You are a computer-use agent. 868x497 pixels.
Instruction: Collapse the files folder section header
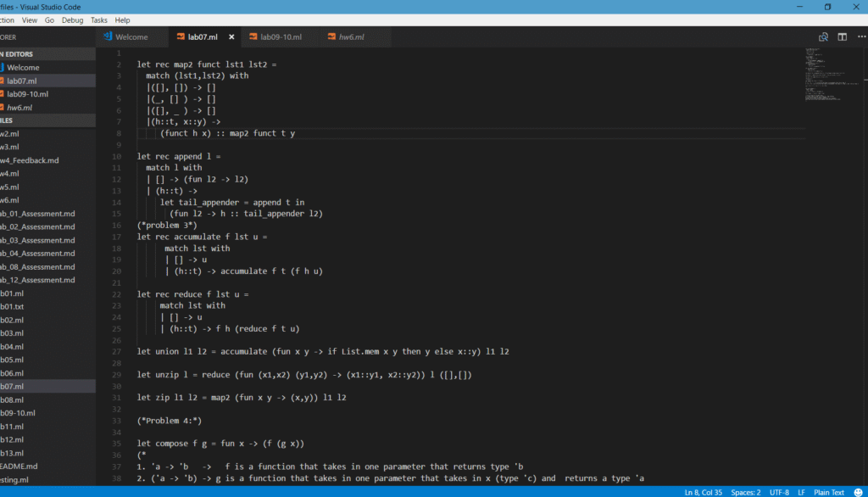pyautogui.click(x=47, y=120)
